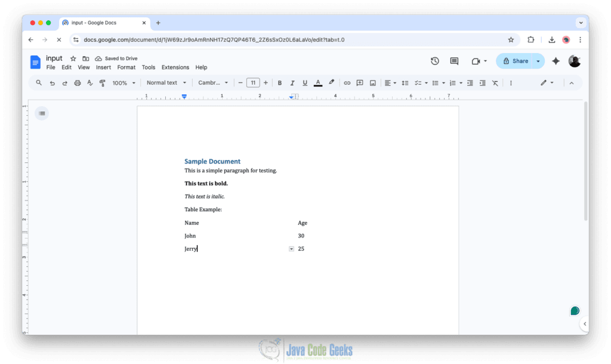Insert a checklist
The image size is (611, 364).
point(418,83)
